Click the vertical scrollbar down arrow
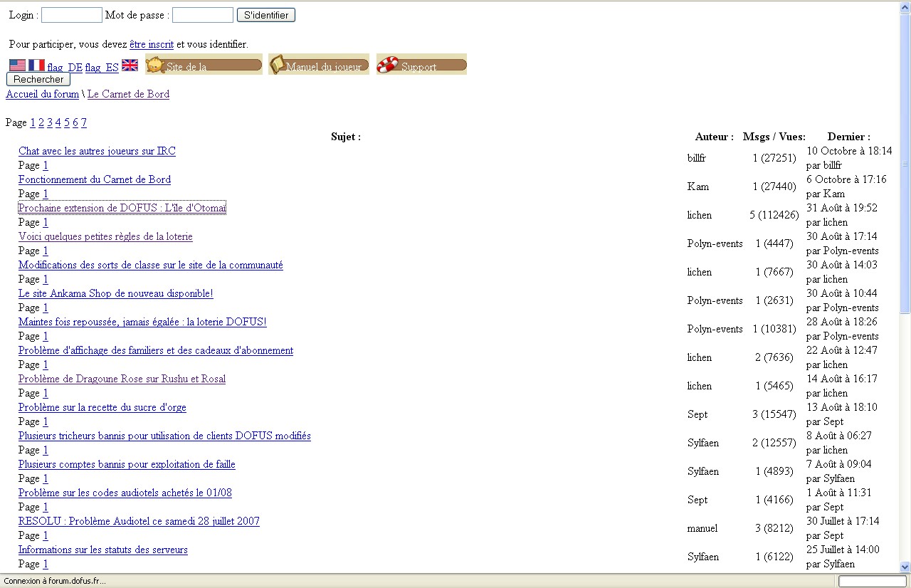911x588 pixels. (x=905, y=567)
